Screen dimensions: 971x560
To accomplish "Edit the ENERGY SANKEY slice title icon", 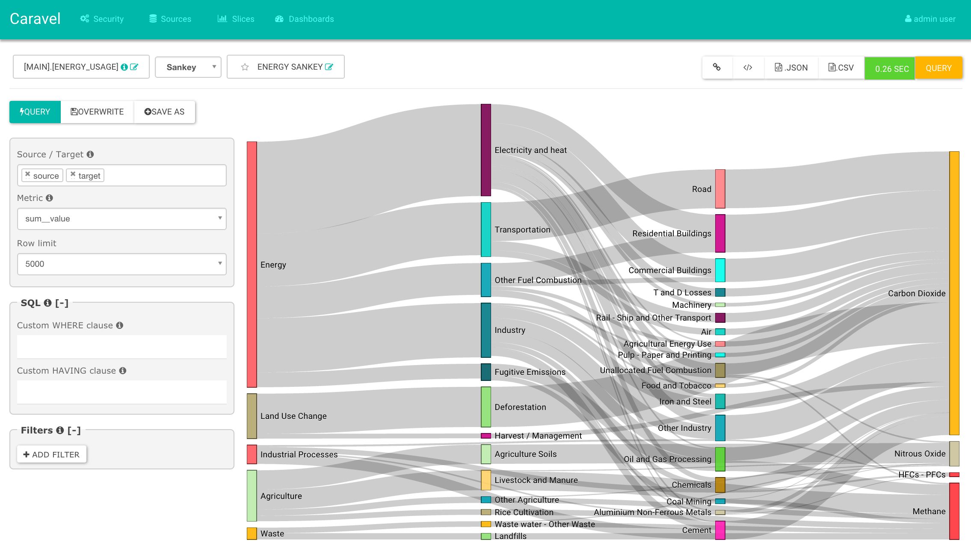I will coord(329,67).
